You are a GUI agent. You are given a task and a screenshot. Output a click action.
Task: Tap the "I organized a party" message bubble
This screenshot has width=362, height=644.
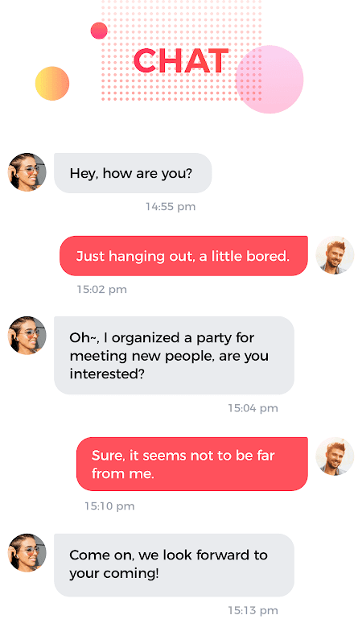(x=174, y=355)
